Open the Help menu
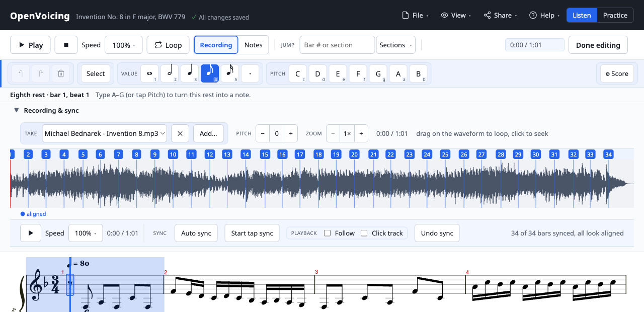 544,15
